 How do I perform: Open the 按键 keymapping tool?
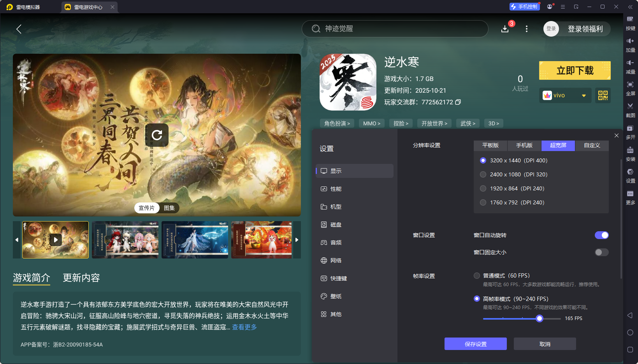tap(630, 23)
